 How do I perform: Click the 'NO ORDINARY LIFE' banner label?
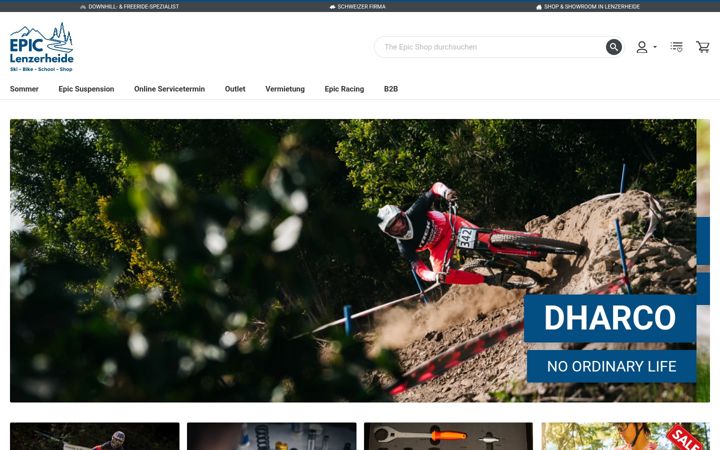[611, 366]
